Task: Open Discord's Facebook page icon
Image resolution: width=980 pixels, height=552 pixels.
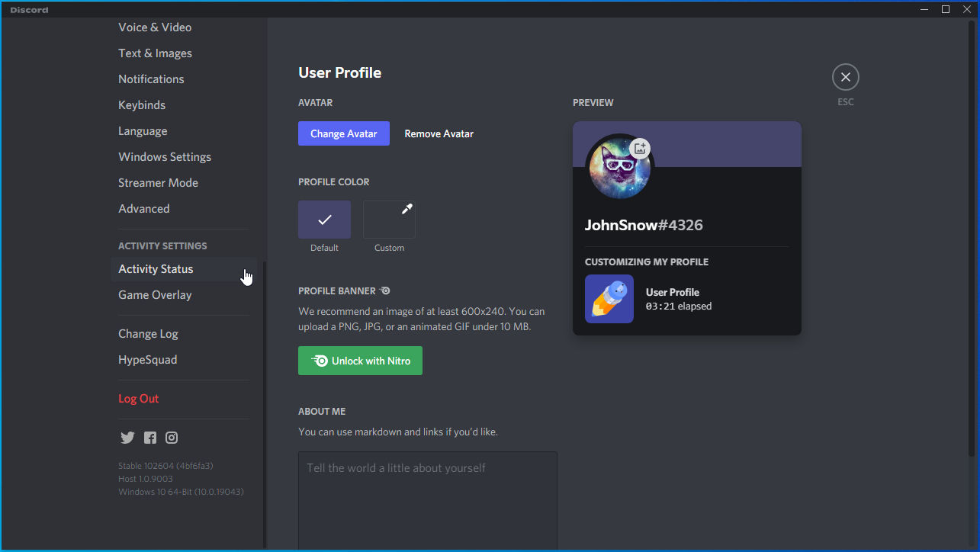Action: coord(150,438)
